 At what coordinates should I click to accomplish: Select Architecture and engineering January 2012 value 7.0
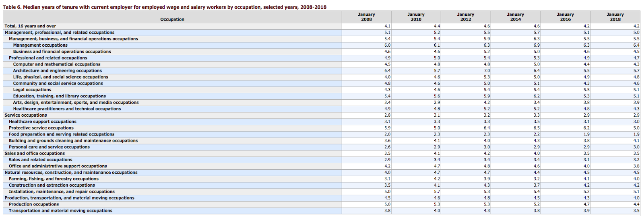[x=487, y=71]
